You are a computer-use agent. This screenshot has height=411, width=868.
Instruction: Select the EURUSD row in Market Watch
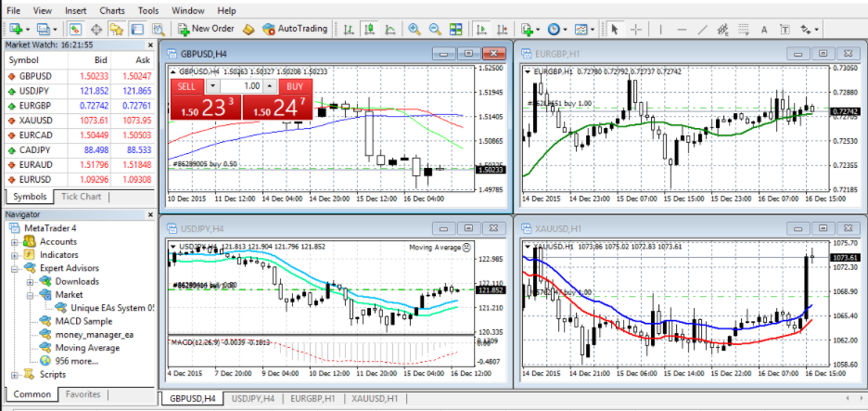click(x=79, y=180)
